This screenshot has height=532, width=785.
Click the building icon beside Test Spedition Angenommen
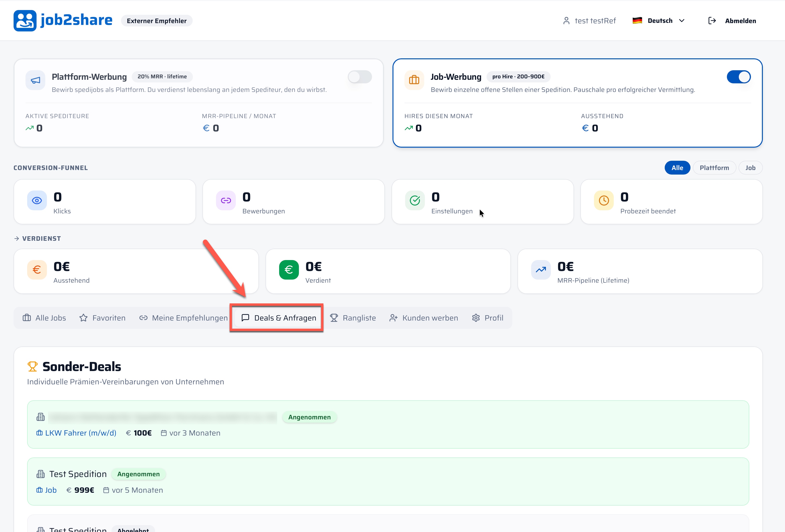pos(40,474)
